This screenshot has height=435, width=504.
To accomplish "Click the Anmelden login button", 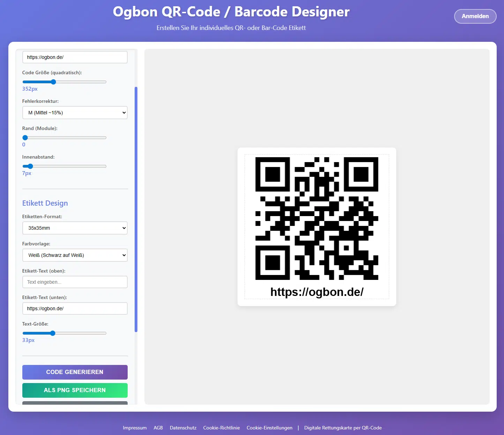I will click(x=475, y=16).
